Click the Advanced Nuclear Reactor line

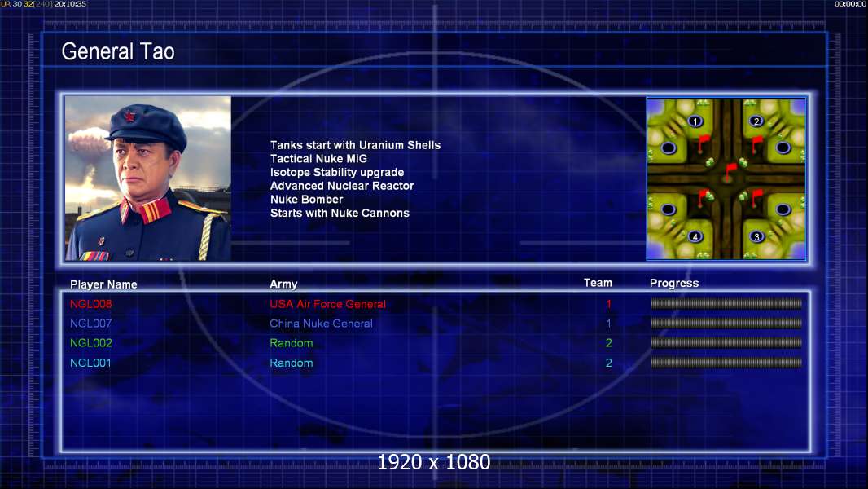(342, 186)
